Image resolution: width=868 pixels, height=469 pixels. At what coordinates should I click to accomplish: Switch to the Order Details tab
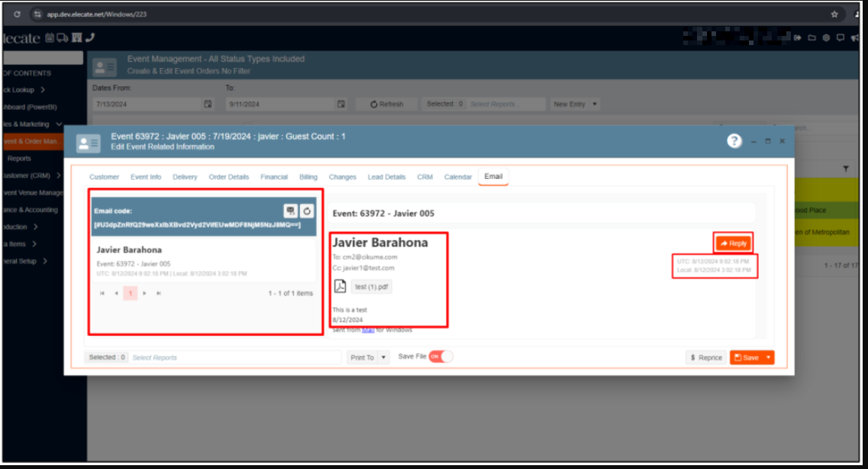coord(229,177)
